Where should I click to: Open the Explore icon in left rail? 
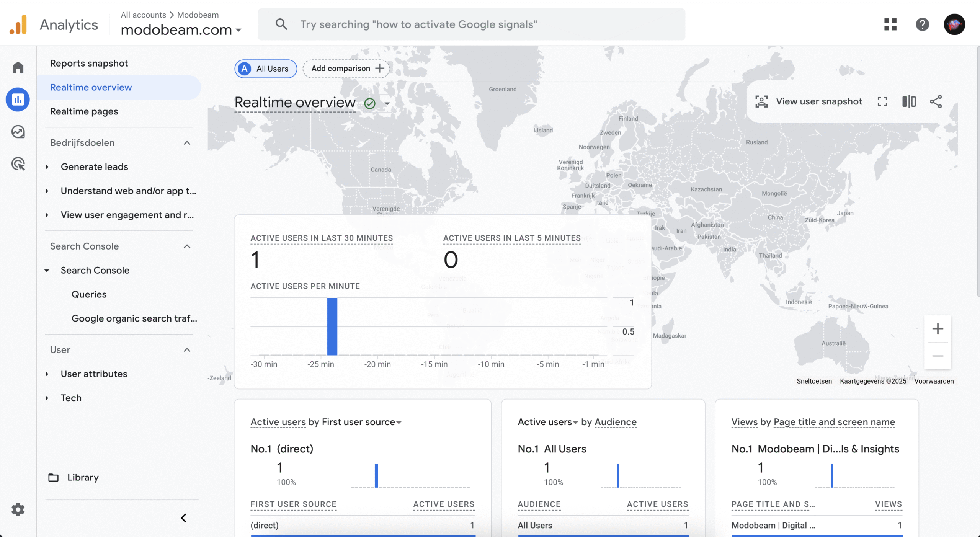18,132
